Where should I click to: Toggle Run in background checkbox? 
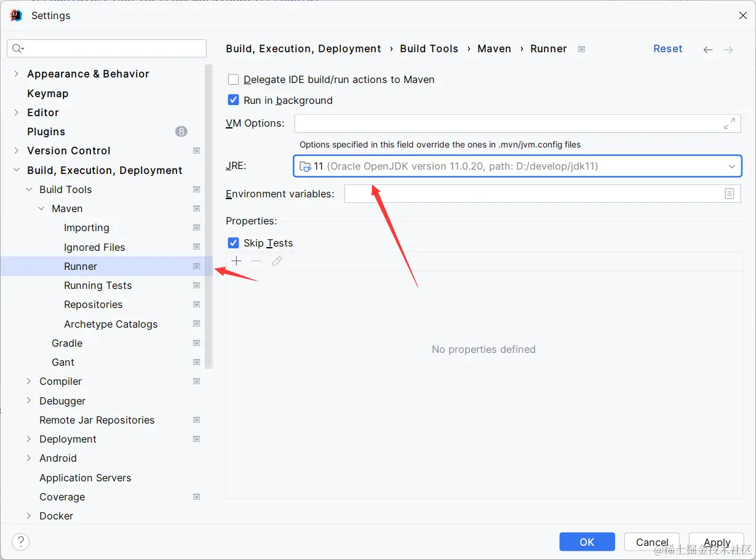point(234,100)
